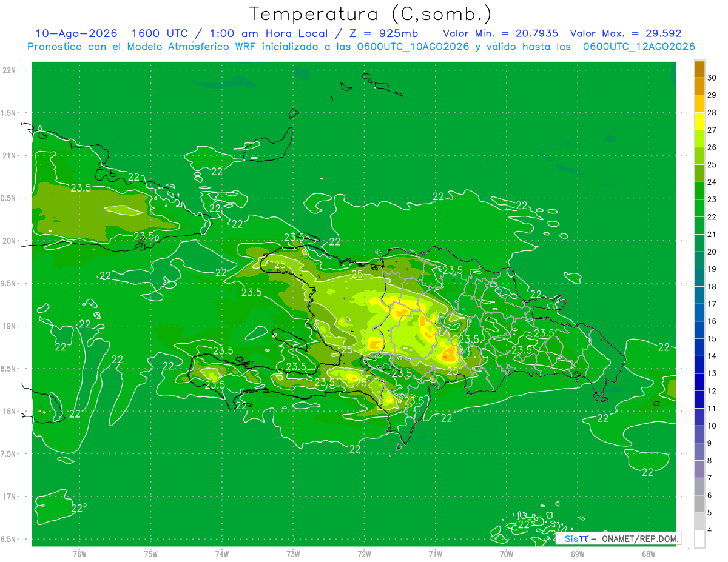
Task: Click the 1:00 am Hora Local text
Action: 268,33
